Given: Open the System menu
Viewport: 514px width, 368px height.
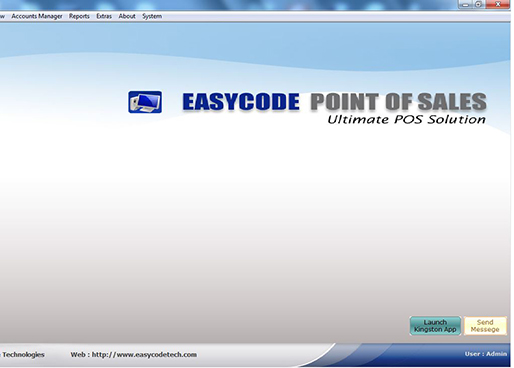Looking at the screenshot, I should coord(152,16).
